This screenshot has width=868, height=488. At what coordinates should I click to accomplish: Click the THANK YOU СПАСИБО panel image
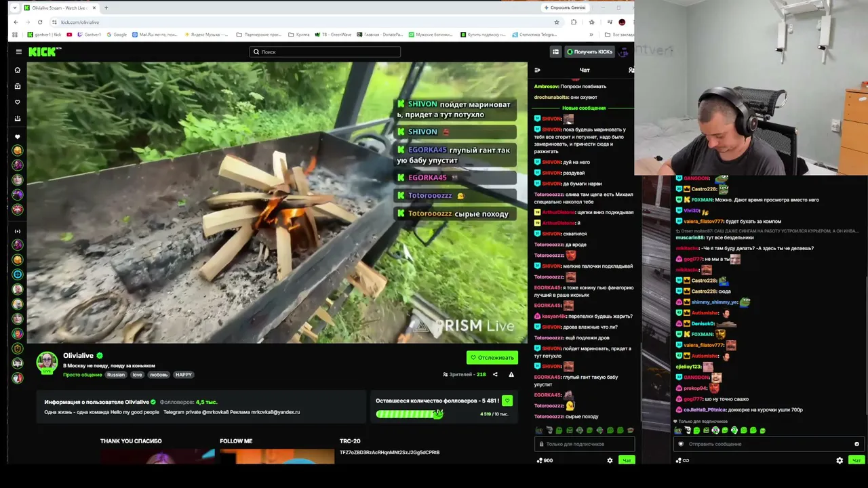point(157,456)
